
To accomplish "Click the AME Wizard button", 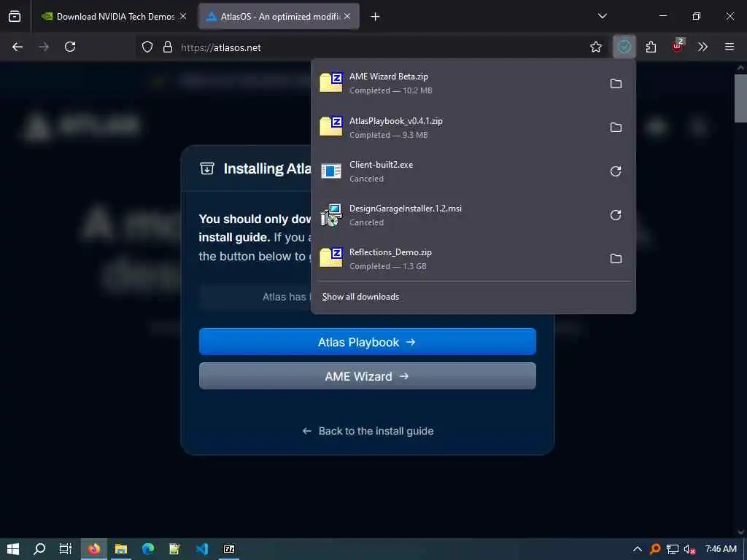I will point(368,376).
